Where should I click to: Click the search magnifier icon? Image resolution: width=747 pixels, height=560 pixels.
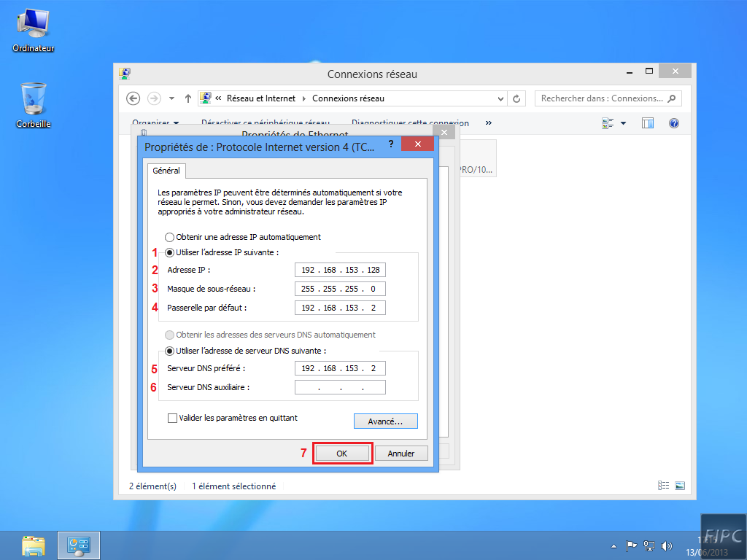pyautogui.click(x=672, y=98)
